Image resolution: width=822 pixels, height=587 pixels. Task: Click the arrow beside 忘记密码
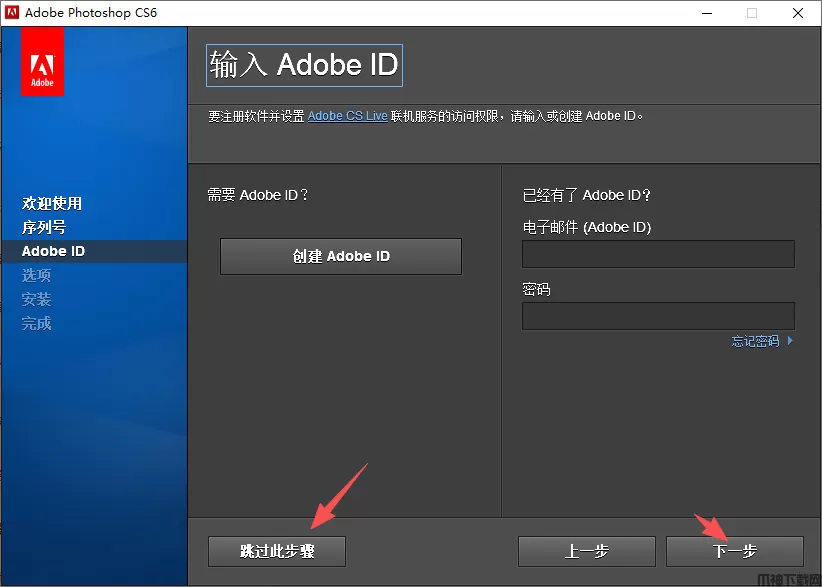(790, 341)
